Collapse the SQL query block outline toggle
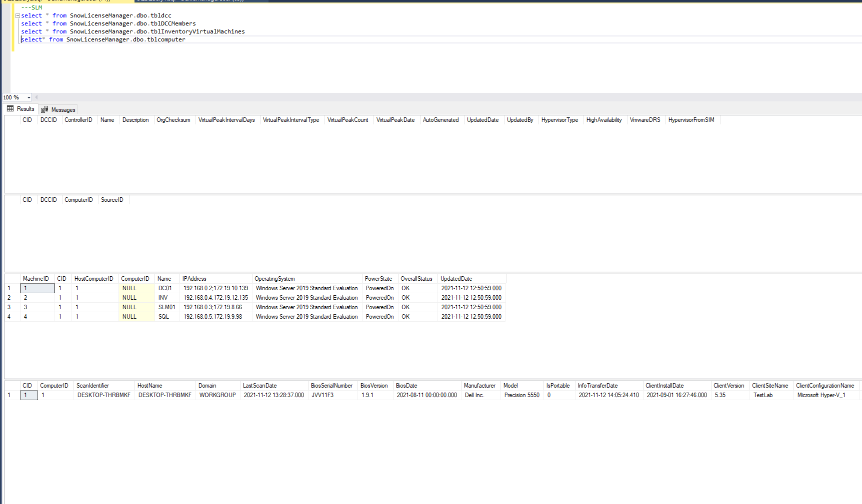This screenshot has width=862, height=504. pos(17,15)
